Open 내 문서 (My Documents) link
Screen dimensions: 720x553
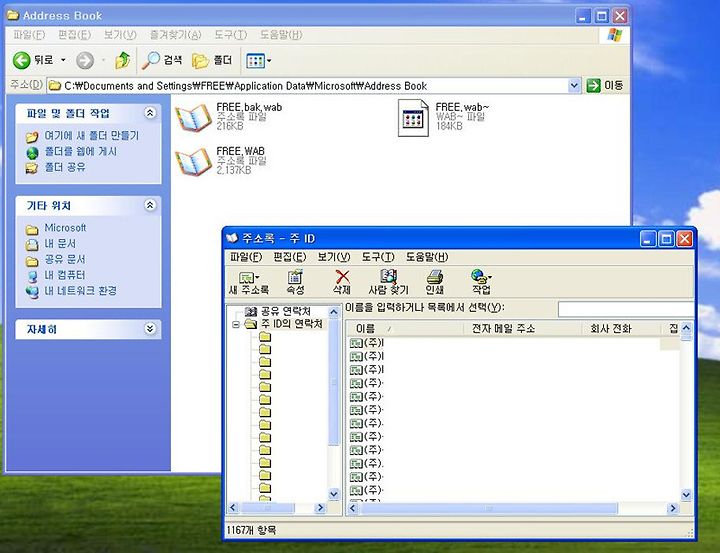pos(60,243)
